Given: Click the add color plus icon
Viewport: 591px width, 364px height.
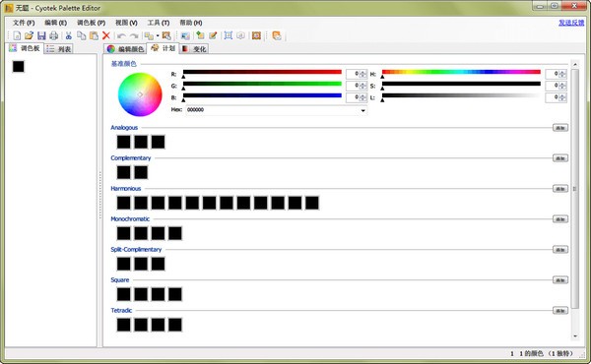Looking at the screenshot, I should 200,35.
